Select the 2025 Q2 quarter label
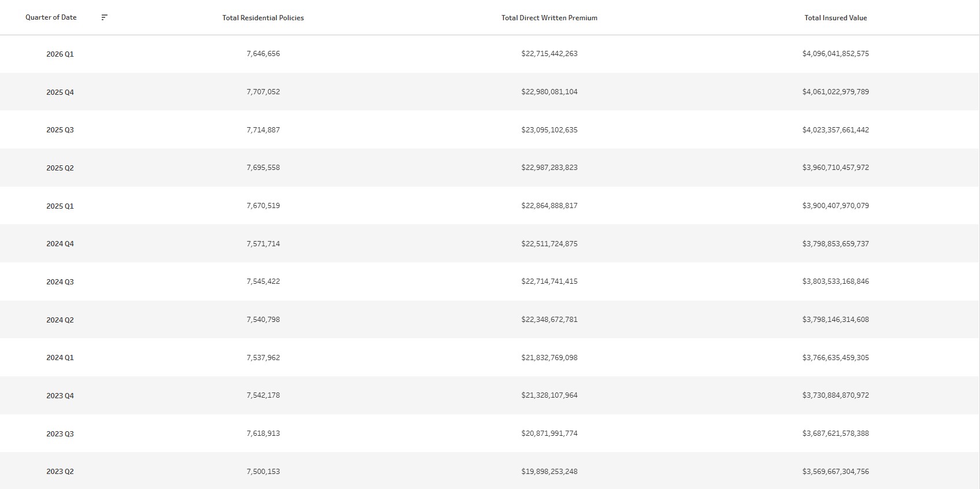 coord(60,168)
